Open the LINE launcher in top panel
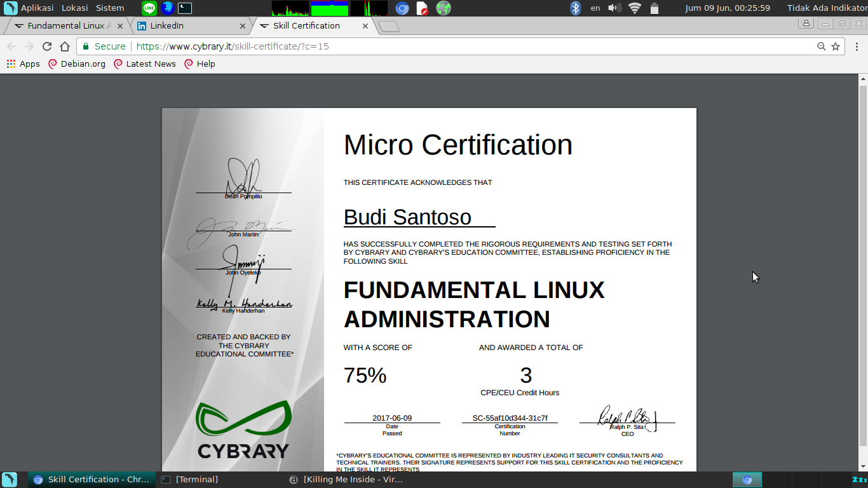 149,8
